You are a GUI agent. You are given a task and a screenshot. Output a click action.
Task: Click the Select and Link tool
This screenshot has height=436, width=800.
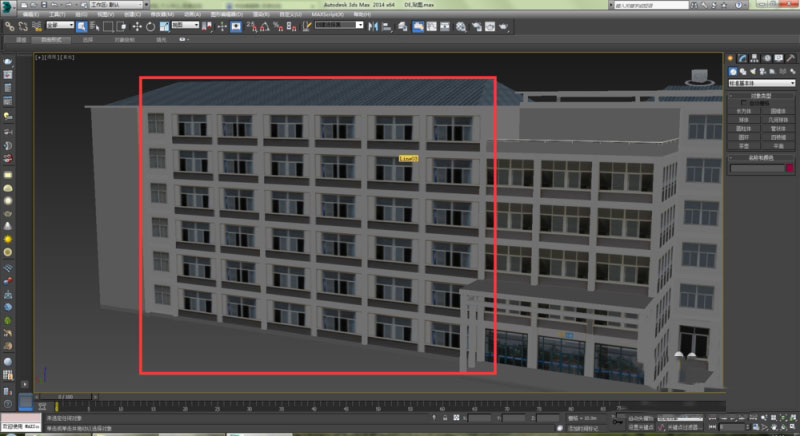point(10,27)
